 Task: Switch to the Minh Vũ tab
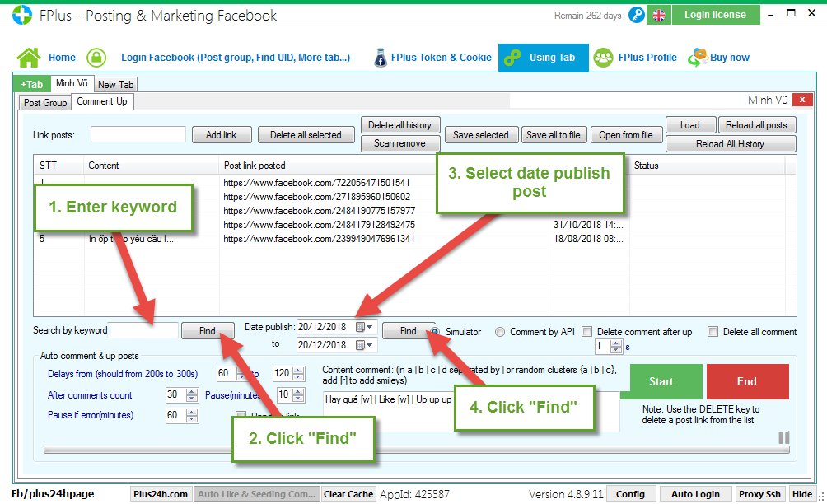tap(72, 83)
